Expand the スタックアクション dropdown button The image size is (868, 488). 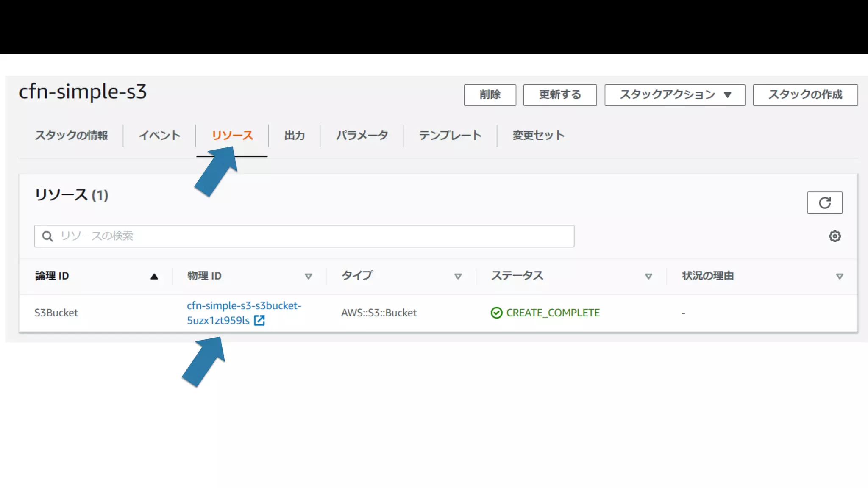click(674, 95)
